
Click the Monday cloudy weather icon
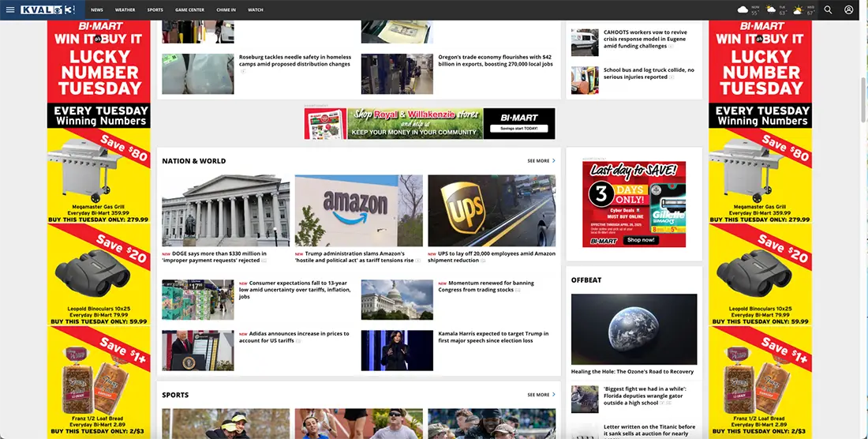[x=743, y=10]
